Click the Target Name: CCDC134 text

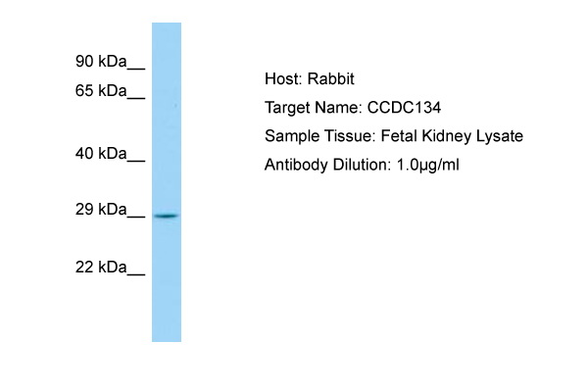coord(353,108)
